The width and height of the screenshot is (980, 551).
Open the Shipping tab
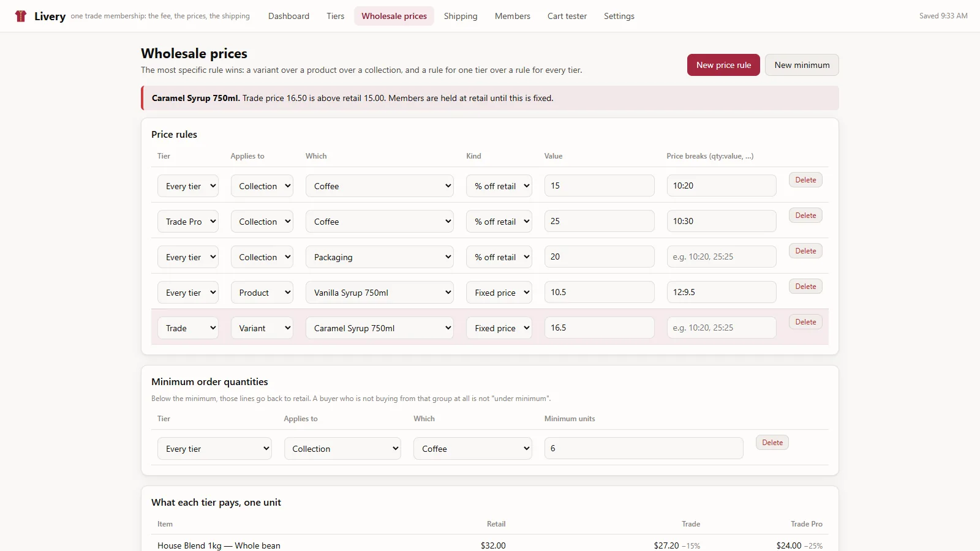[461, 16]
